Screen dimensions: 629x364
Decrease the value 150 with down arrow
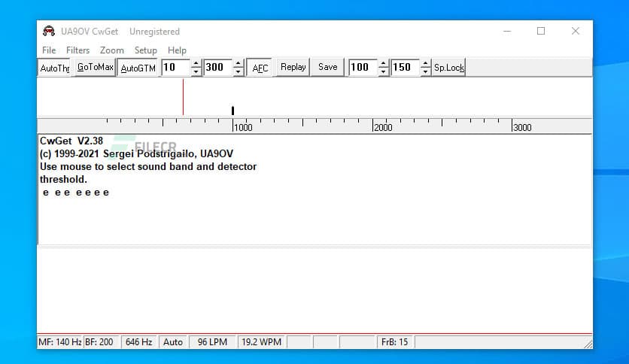coord(426,71)
